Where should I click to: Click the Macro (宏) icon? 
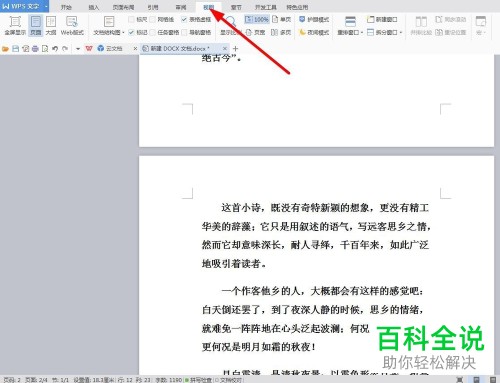(x=480, y=21)
